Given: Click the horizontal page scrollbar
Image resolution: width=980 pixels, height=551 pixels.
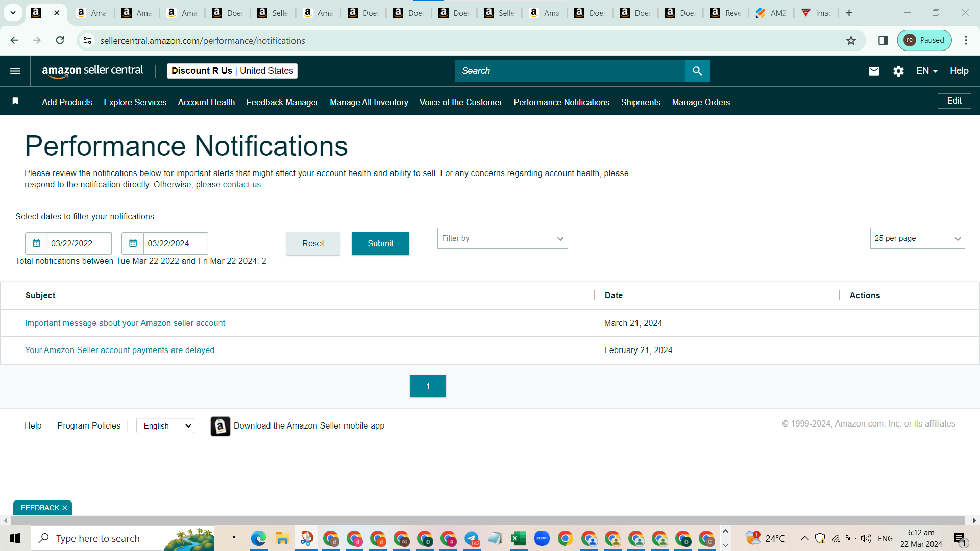Looking at the screenshot, I should [487, 520].
